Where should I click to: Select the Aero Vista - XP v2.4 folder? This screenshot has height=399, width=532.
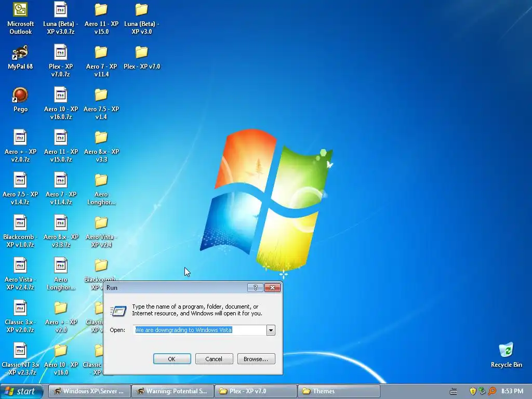[x=101, y=231]
